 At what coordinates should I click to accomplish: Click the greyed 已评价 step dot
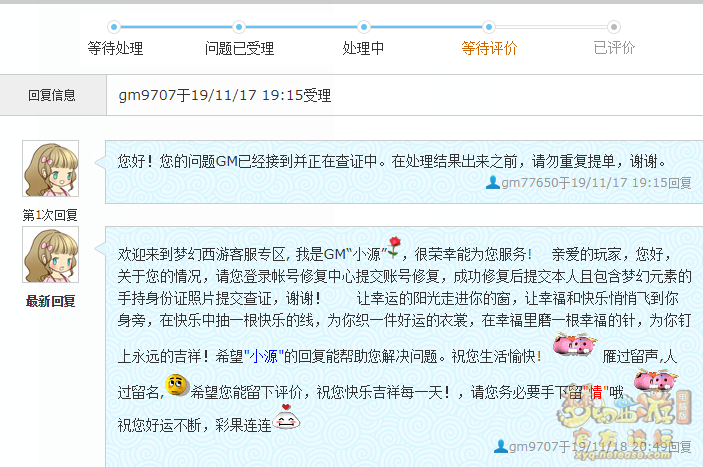(x=614, y=27)
